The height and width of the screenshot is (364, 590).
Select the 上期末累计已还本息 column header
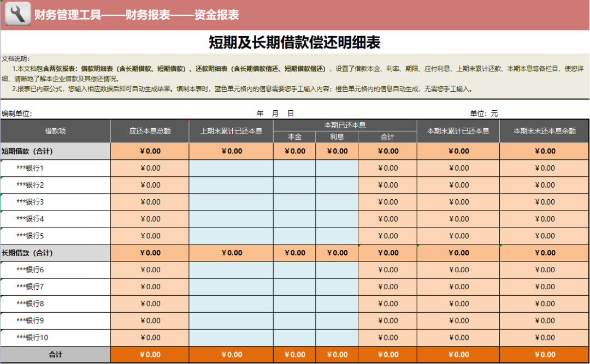pyautogui.click(x=231, y=131)
